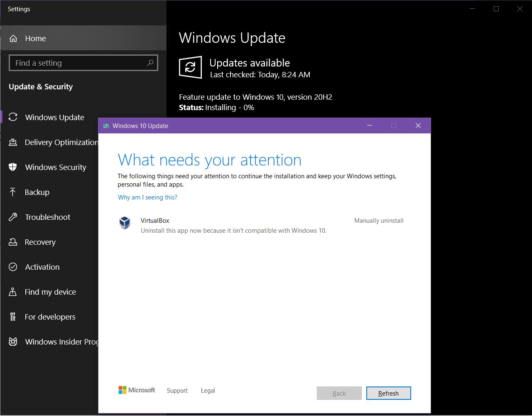Click the Delivery Optimization icon
Viewport: 532px width, 416px height.
coord(13,142)
